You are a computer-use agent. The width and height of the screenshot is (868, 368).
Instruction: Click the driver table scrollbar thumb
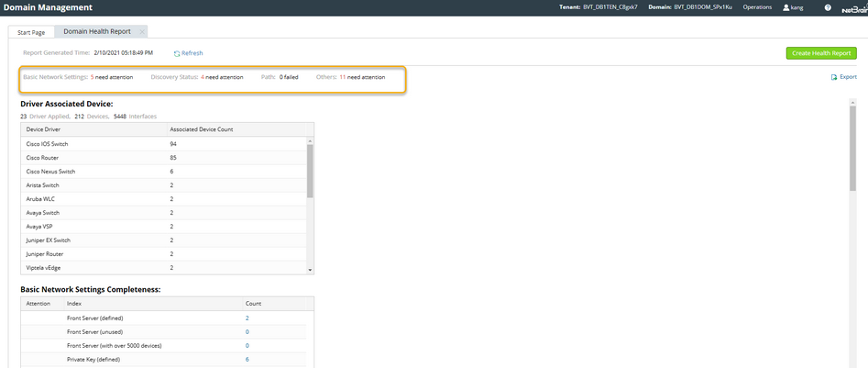[x=310, y=171]
